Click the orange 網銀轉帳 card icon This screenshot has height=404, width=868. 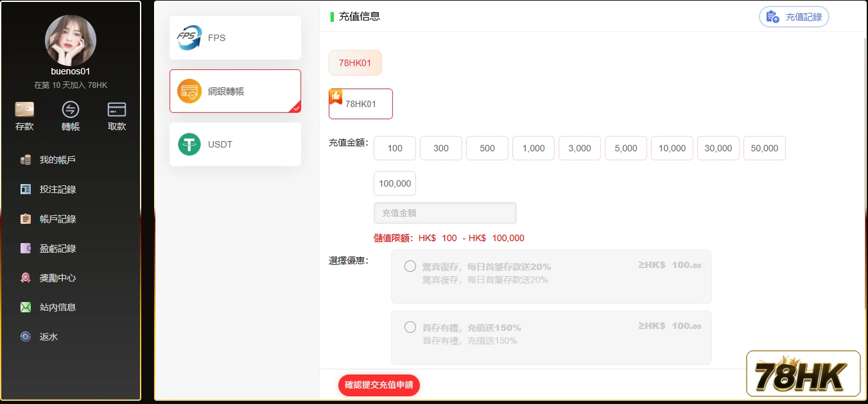(x=189, y=91)
